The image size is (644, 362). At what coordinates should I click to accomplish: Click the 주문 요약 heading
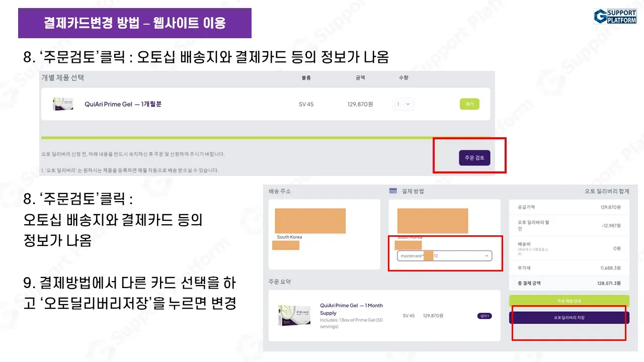280,282
